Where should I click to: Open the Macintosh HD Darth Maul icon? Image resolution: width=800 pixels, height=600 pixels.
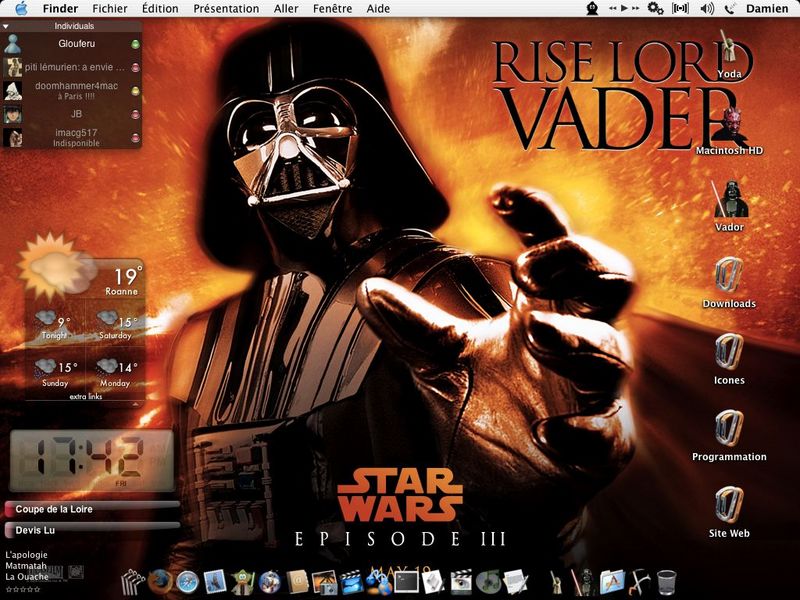(x=730, y=130)
